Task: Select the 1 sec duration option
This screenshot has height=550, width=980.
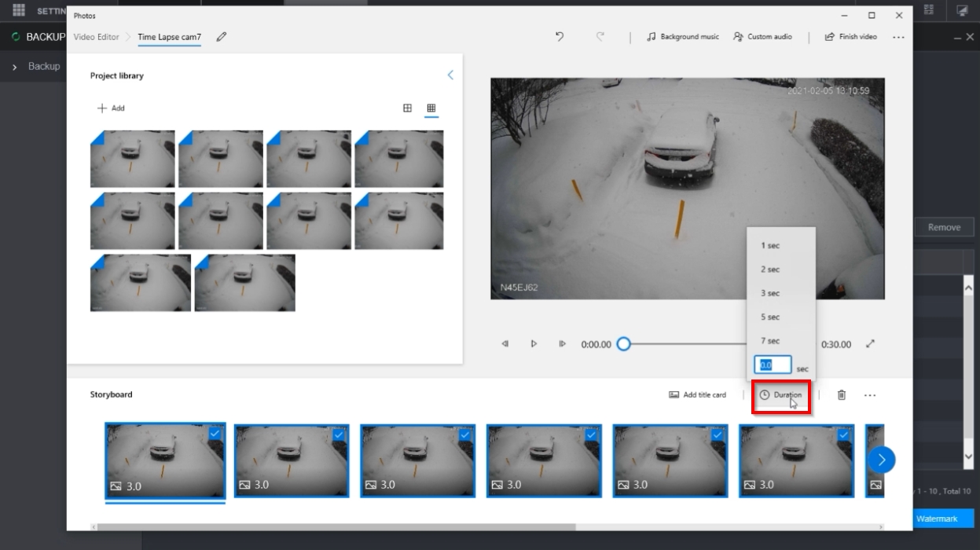Action: coord(770,246)
